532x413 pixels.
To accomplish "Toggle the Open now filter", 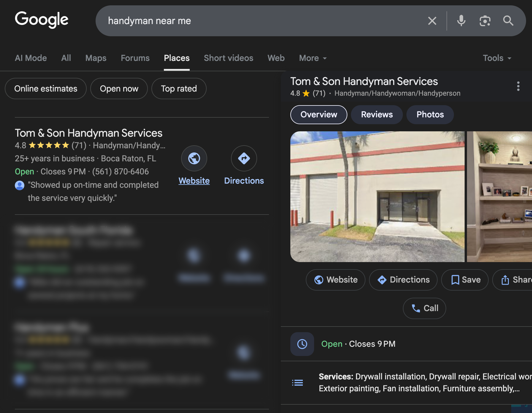I will point(119,89).
